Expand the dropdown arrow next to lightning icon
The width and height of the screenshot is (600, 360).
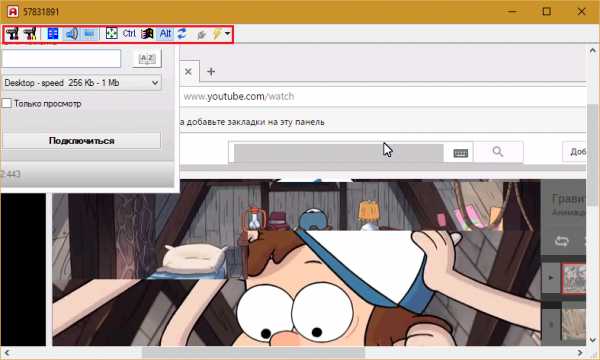pos(227,34)
